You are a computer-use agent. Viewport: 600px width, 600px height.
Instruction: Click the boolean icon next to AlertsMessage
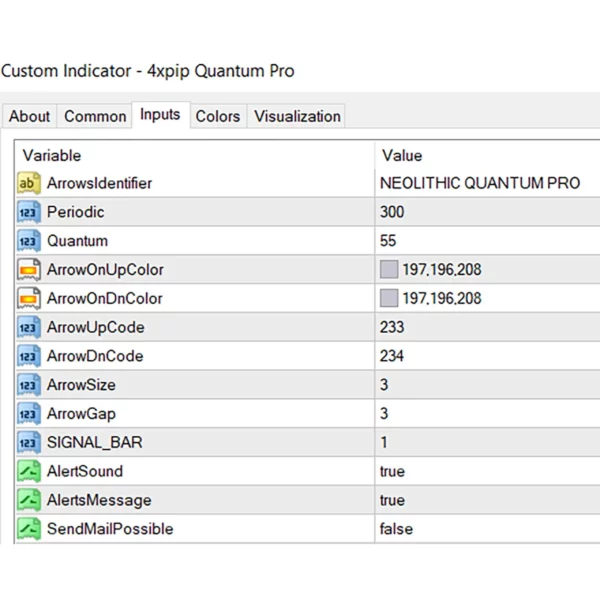point(28,500)
